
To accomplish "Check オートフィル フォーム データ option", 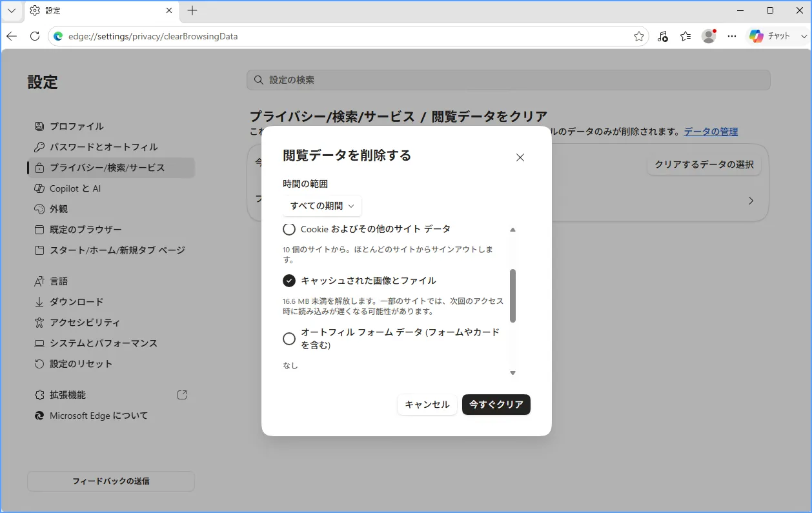I will point(289,339).
